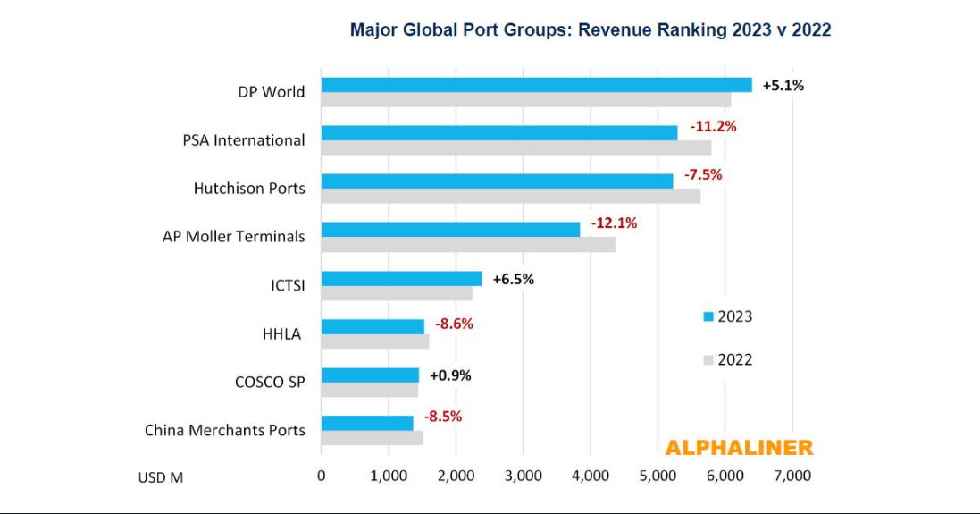Select the HHLA 2023 blue bar

point(373,326)
